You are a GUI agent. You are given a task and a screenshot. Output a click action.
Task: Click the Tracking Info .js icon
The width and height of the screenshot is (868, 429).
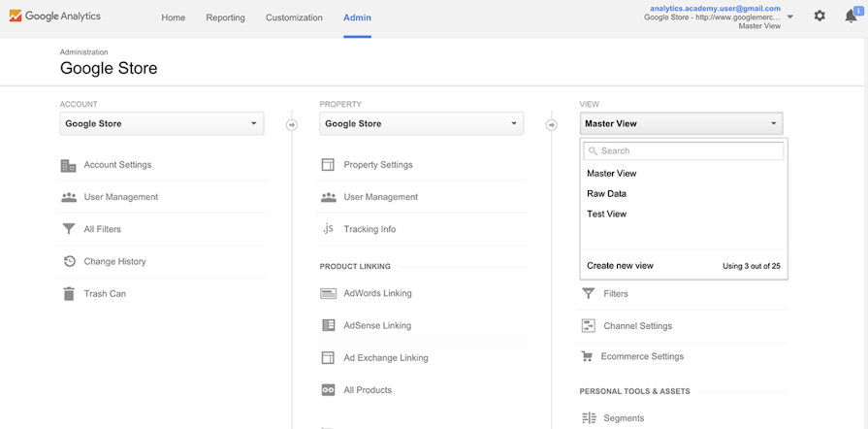click(x=328, y=229)
